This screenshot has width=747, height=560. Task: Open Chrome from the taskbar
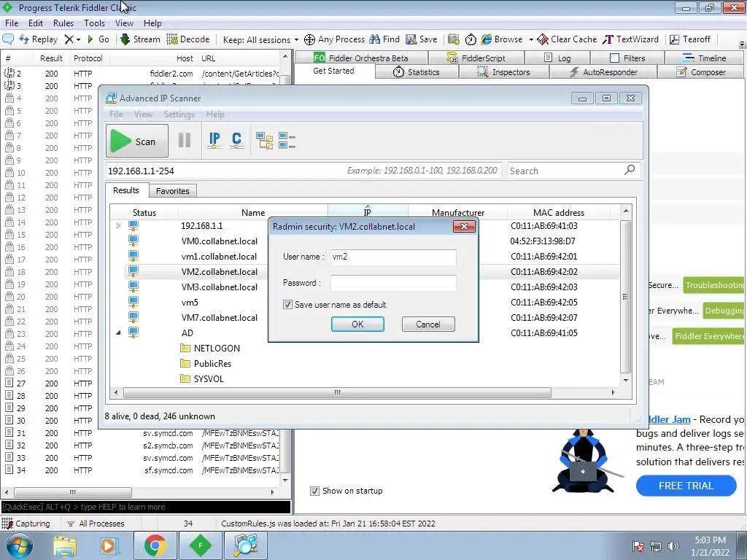click(x=155, y=545)
